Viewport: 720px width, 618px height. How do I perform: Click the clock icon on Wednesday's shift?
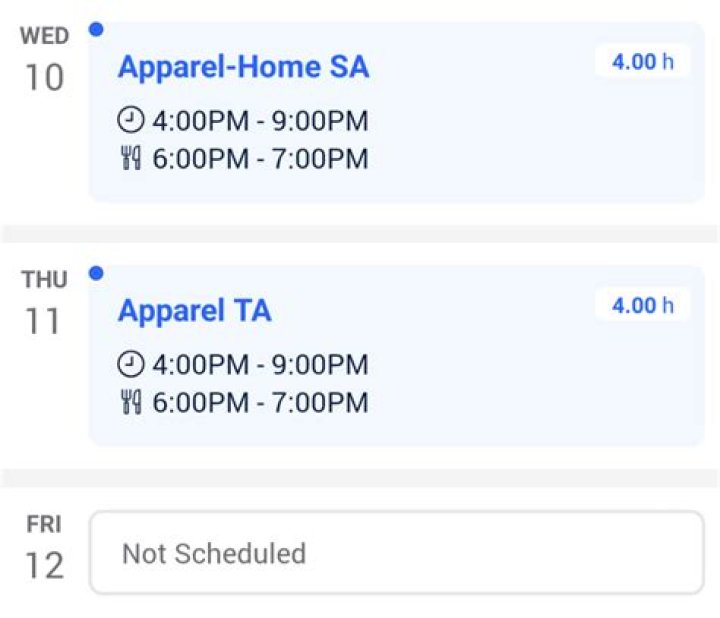(x=131, y=121)
